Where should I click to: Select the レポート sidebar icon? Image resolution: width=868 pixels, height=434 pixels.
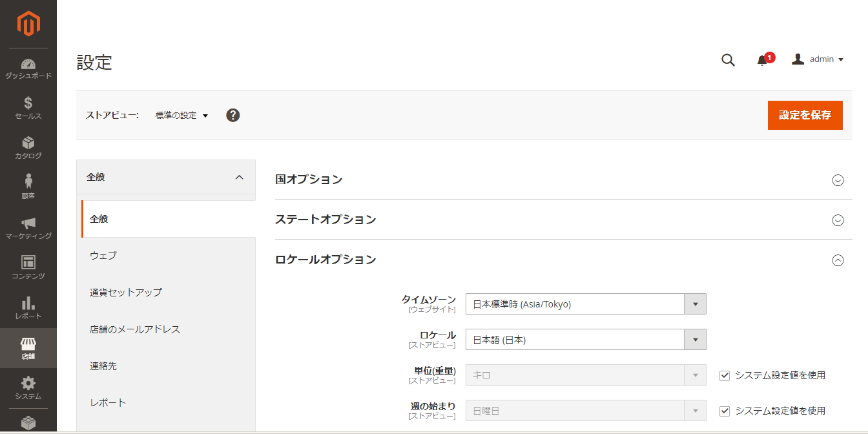point(28,304)
